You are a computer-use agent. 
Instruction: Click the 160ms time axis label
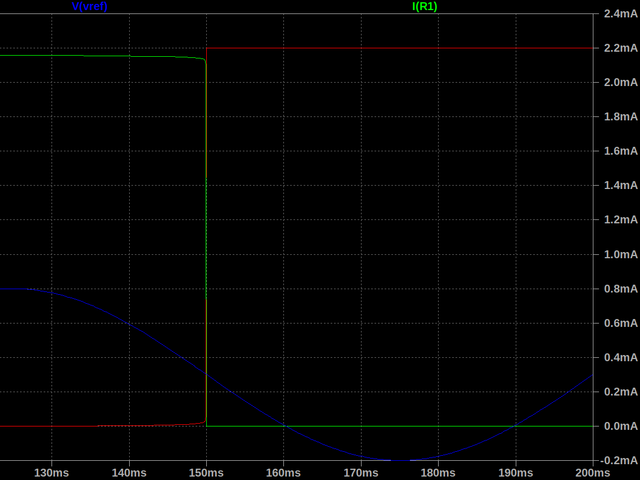283,472
